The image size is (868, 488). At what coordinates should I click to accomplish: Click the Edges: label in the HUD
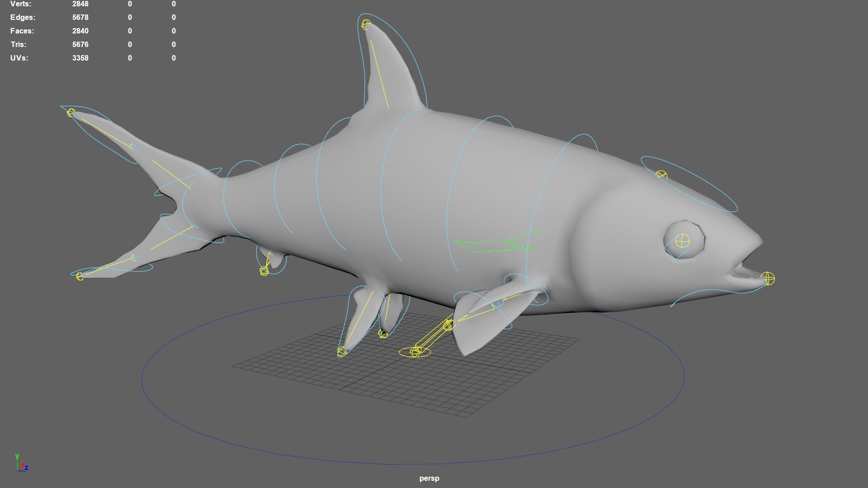23,17
